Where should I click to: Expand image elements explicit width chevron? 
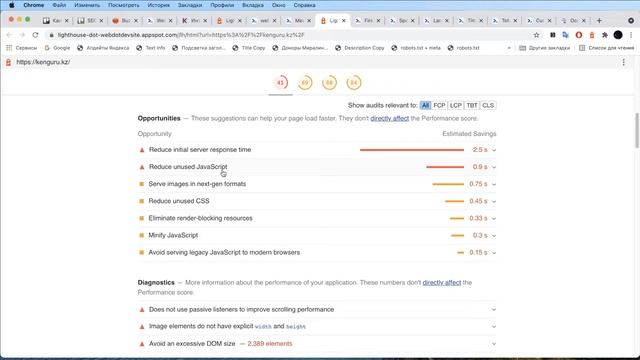coord(494,327)
